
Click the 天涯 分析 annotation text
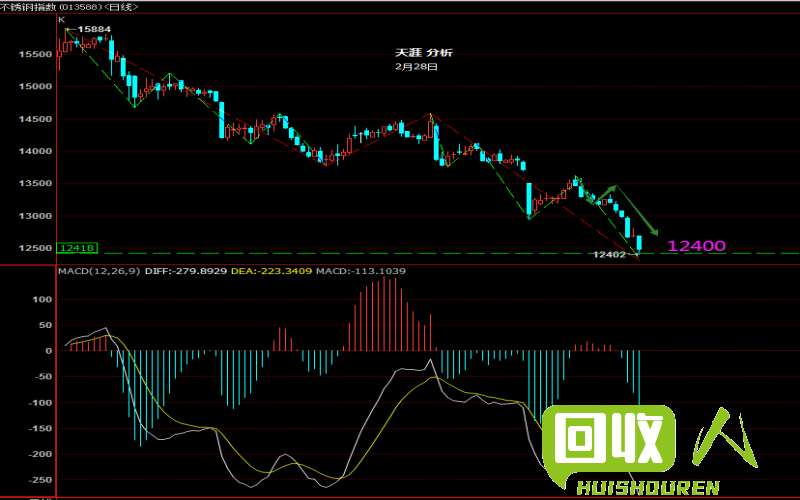424,53
